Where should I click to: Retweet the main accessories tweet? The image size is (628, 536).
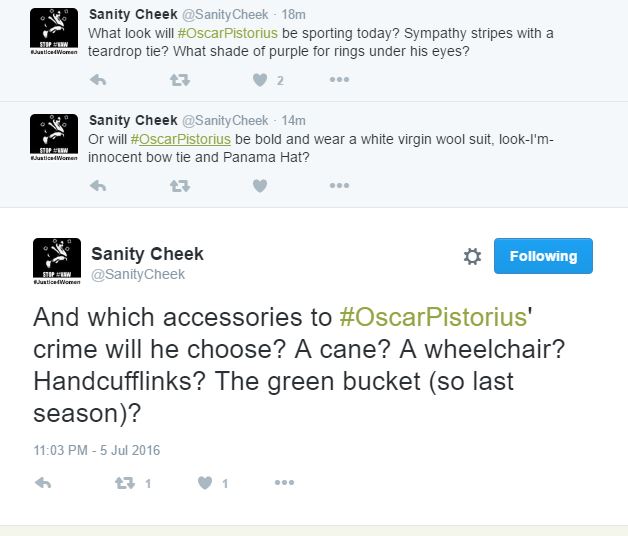[125, 483]
